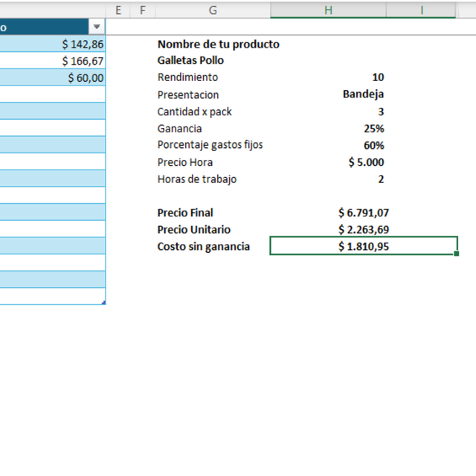
Task: Click column G header
Action: point(213,10)
